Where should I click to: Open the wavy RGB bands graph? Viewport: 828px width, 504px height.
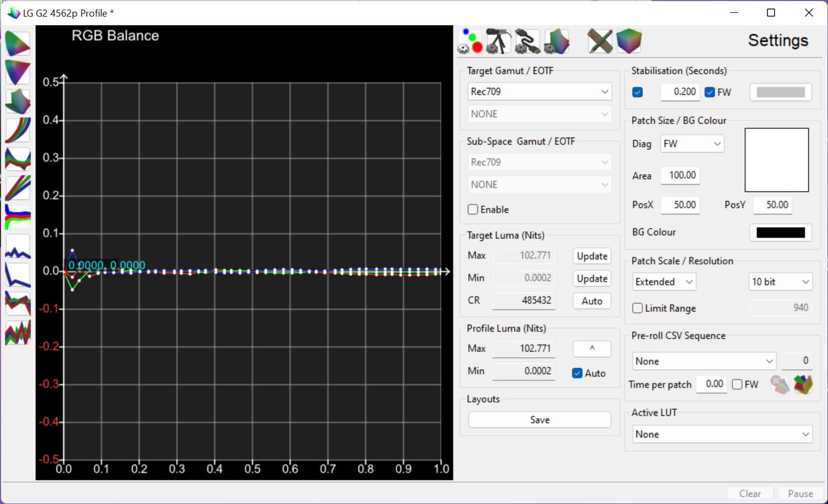18,159
